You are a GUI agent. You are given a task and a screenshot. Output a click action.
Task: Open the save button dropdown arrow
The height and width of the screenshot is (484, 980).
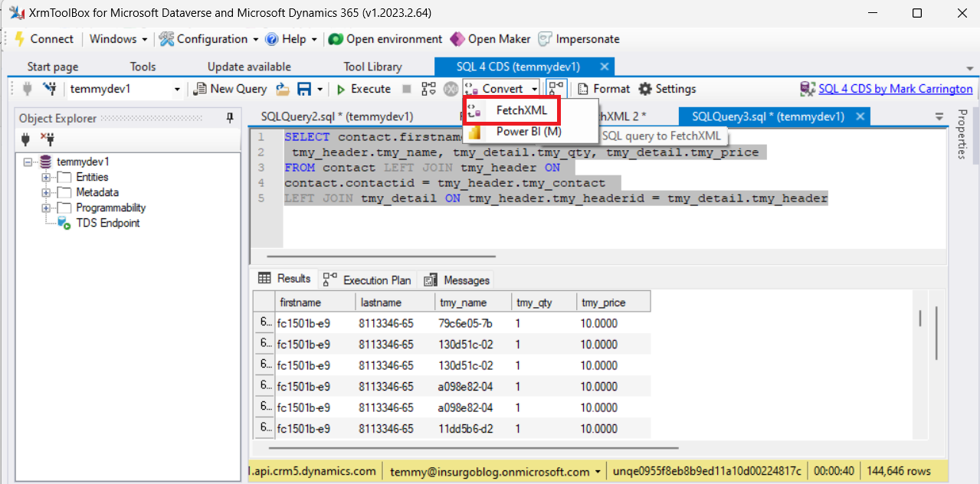click(x=320, y=90)
